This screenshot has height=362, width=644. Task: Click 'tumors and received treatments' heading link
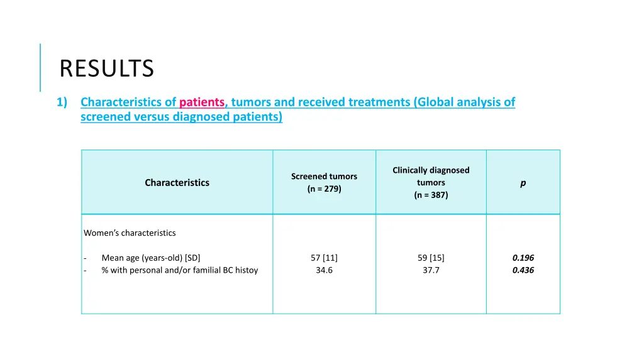pyautogui.click(x=320, y=102)
